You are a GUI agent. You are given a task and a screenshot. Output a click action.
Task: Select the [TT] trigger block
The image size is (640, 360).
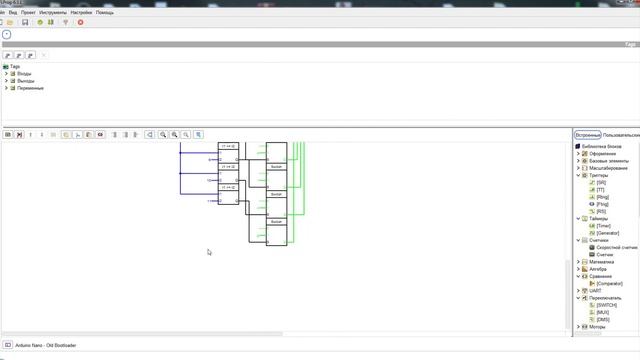(x=600, y=190)
